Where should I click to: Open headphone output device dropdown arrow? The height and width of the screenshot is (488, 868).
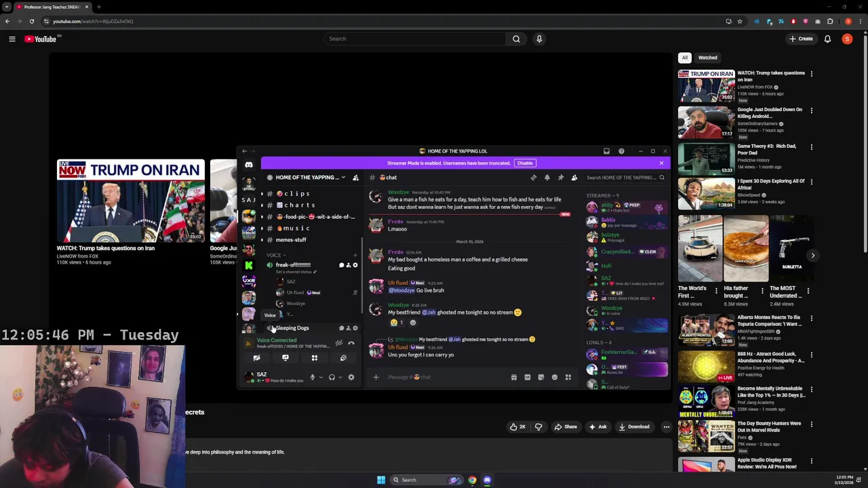[340, 377]
